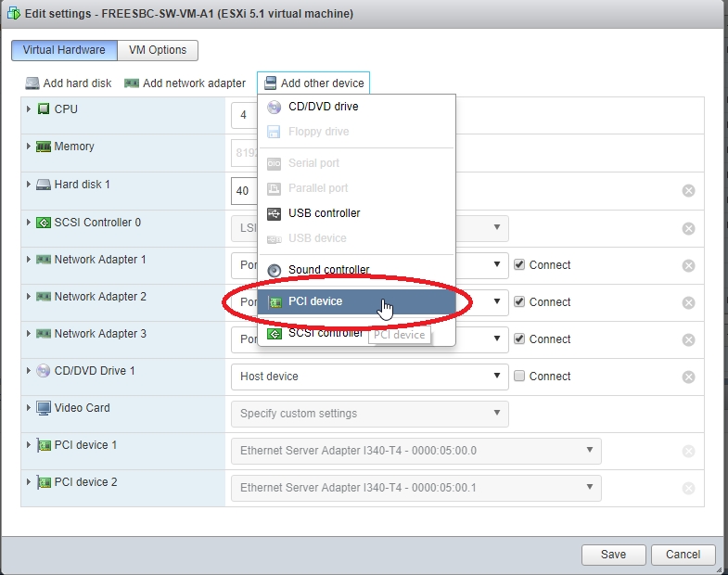Click the Hard disk 1 size field
Image resolution: width=728 pixels, height=575 pixels.
click(243, 191)
